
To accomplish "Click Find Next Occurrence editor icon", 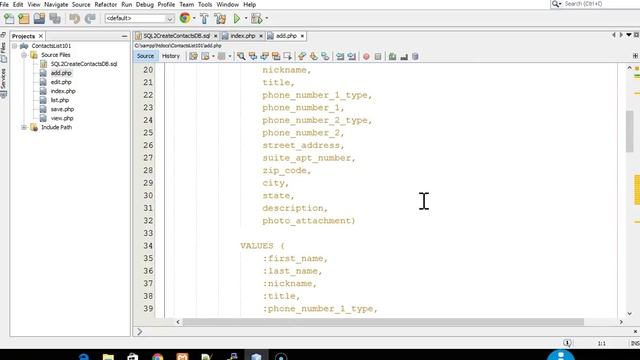I will (x=264, y=56).
